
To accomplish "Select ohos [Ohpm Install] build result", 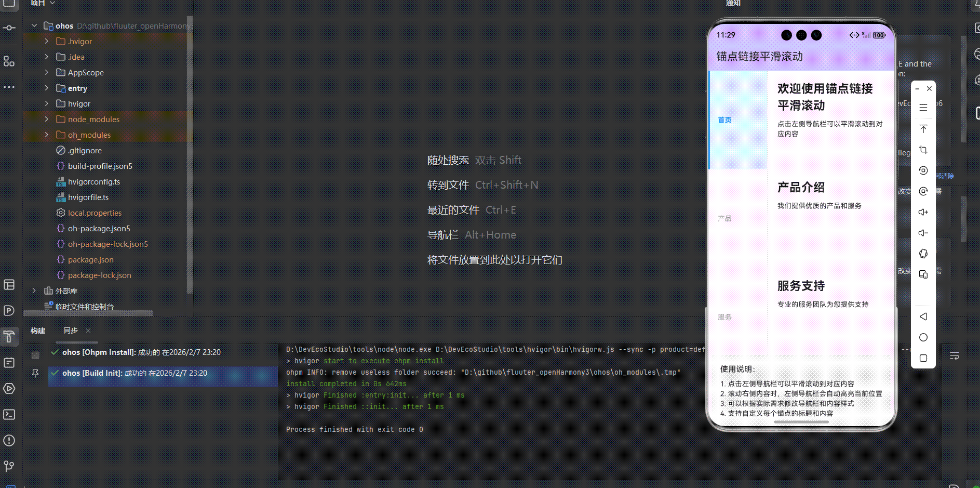I will pos(141,352).
